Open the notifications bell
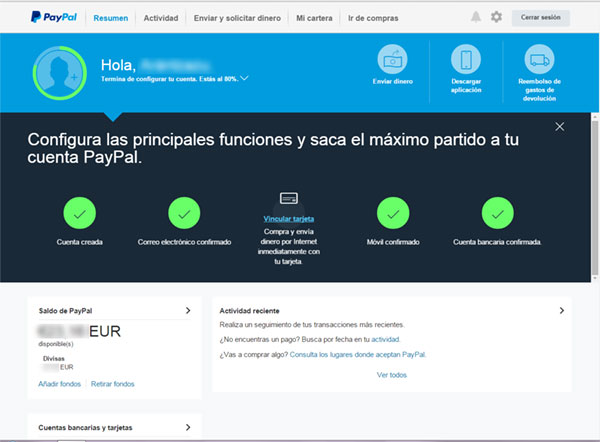Screen dimensions: 600x442 click(x=476, y=17)
